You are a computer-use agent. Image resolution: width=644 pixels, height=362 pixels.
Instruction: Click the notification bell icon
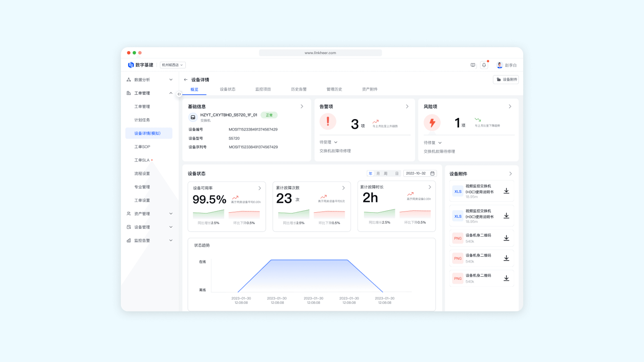484,65
